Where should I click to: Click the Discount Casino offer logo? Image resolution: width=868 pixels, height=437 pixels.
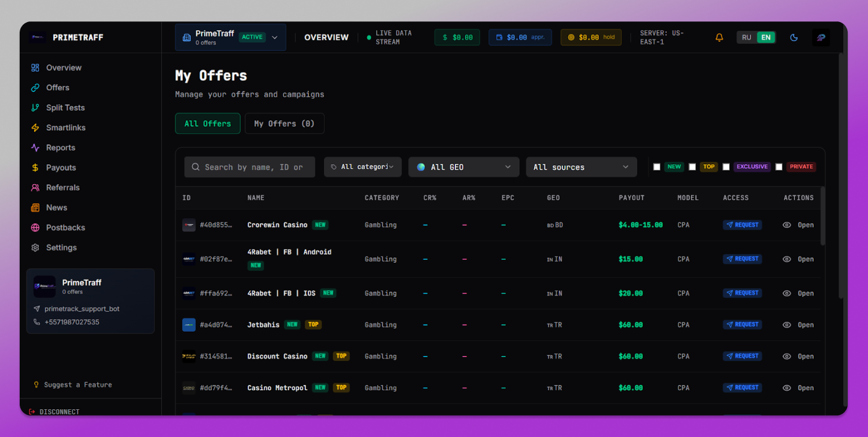point(189,356)
